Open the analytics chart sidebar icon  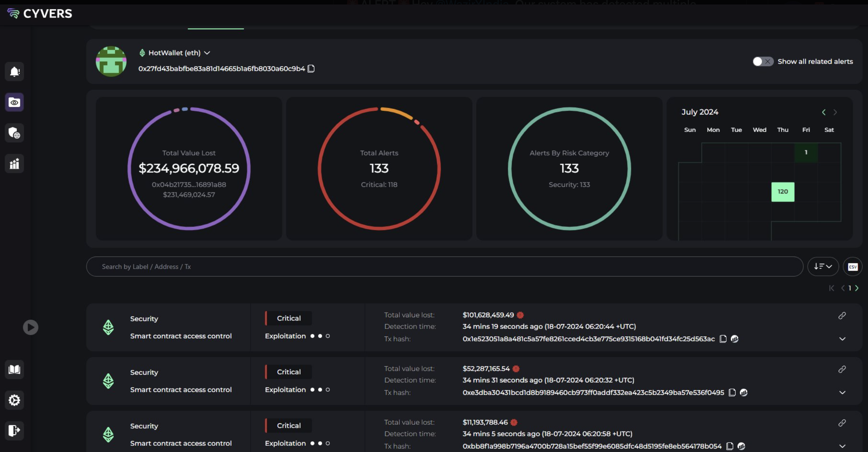(x=14, y=164)
